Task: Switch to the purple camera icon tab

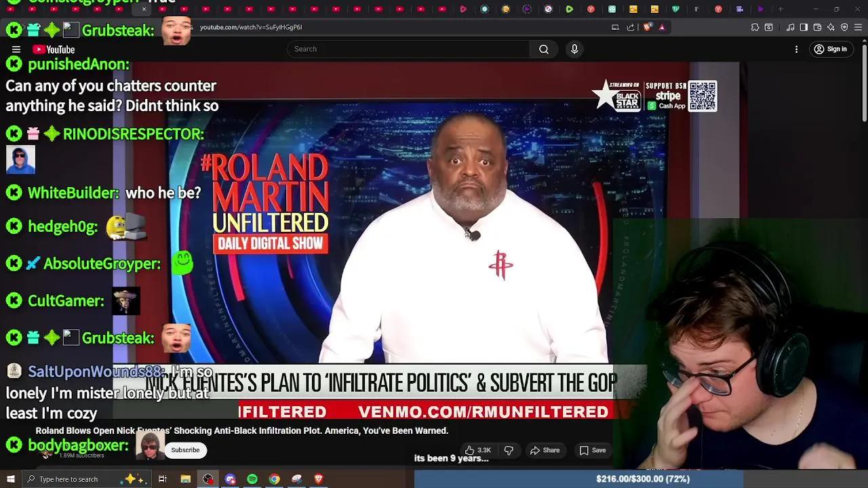Action: coord(740,9)
